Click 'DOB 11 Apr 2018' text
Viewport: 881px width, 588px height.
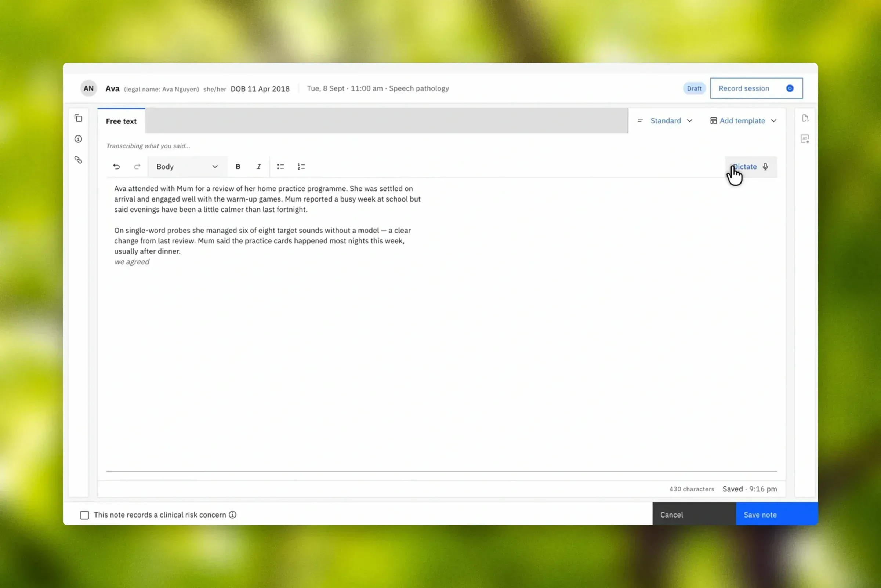tap(260, 89)
